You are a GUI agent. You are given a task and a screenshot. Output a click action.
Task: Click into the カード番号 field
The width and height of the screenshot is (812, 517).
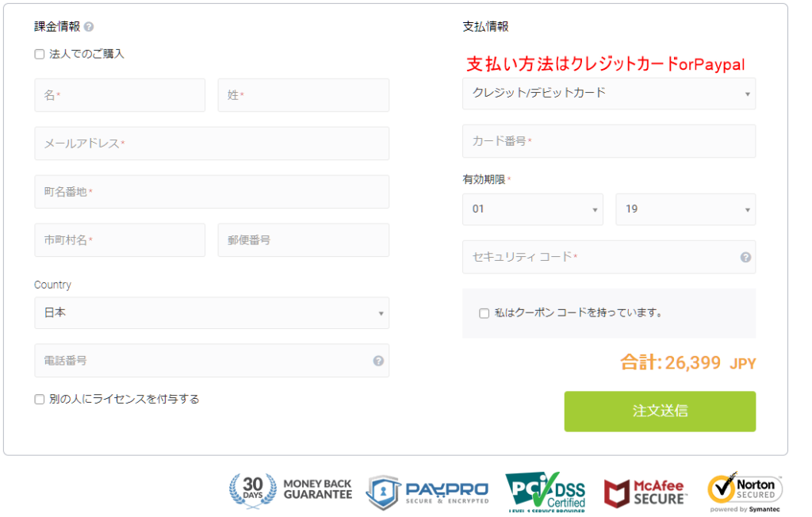(x=609, y=141)
